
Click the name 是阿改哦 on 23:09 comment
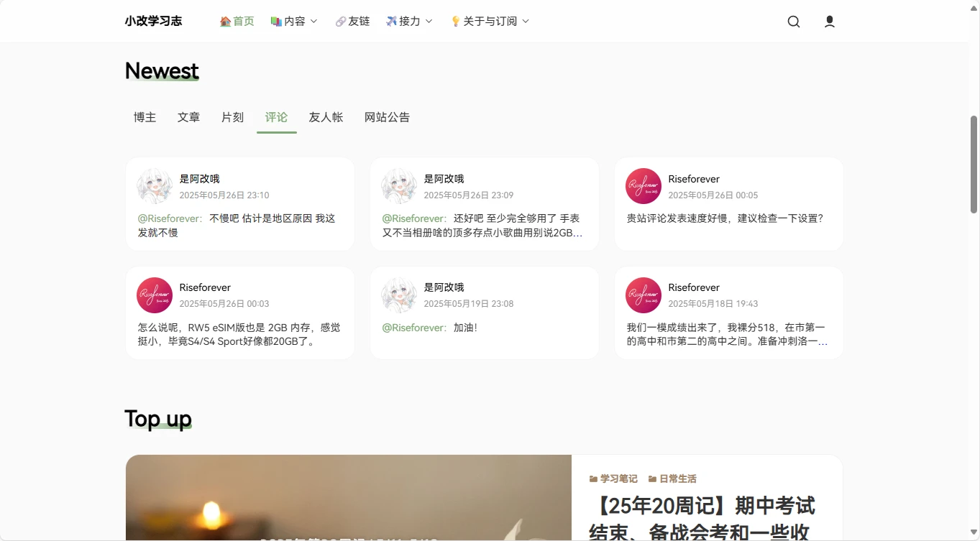pyautogui.click(x=444, y=179)
